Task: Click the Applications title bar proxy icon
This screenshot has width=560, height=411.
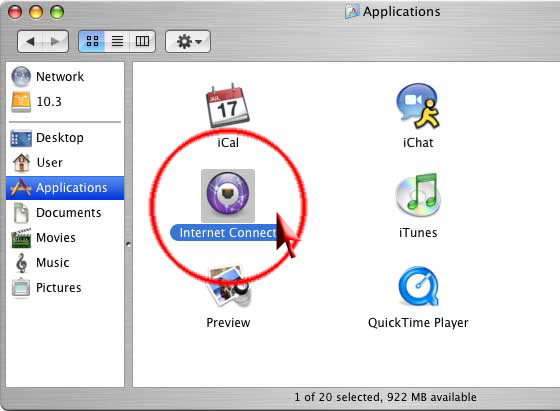Action: (x=352, y=12)
